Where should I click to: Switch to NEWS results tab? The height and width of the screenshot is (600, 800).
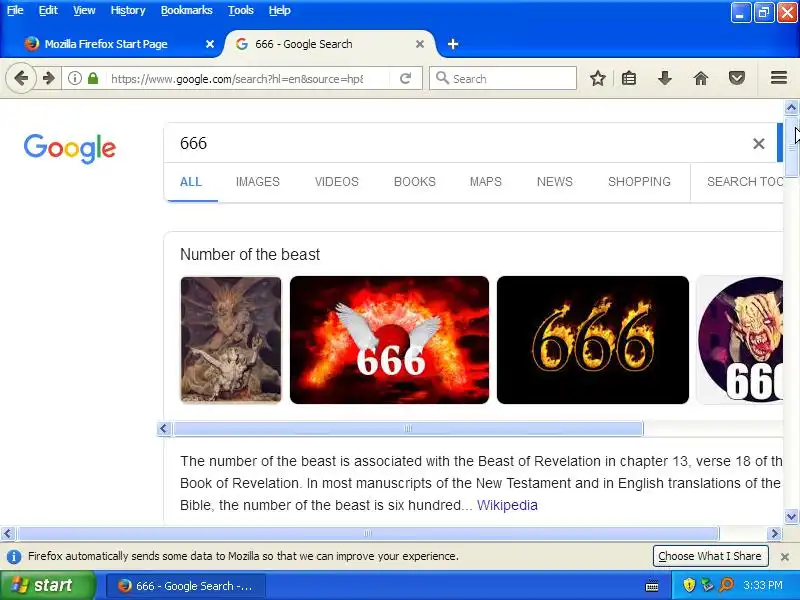point(555,182)
